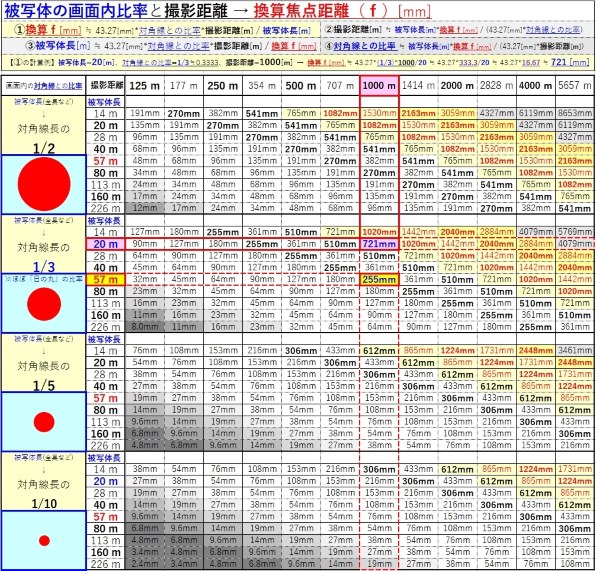The height and width of the screenshot is (571, 596).
Task: Click the 被写体長 label in the 1/10 section
Action: coord(104,458)
